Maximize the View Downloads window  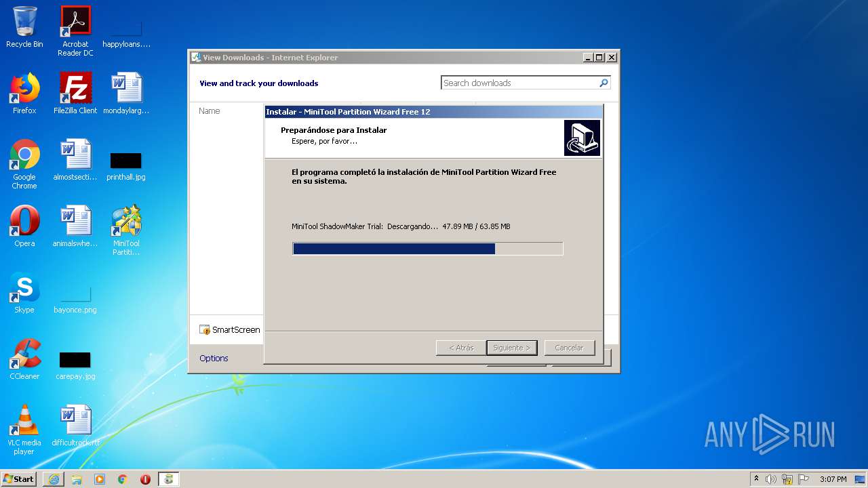(599, 58)
